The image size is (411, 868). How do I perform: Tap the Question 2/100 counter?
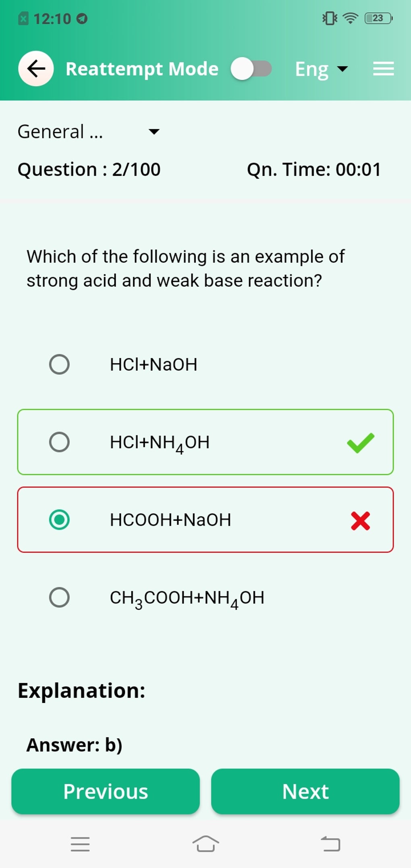pos(89,169)
